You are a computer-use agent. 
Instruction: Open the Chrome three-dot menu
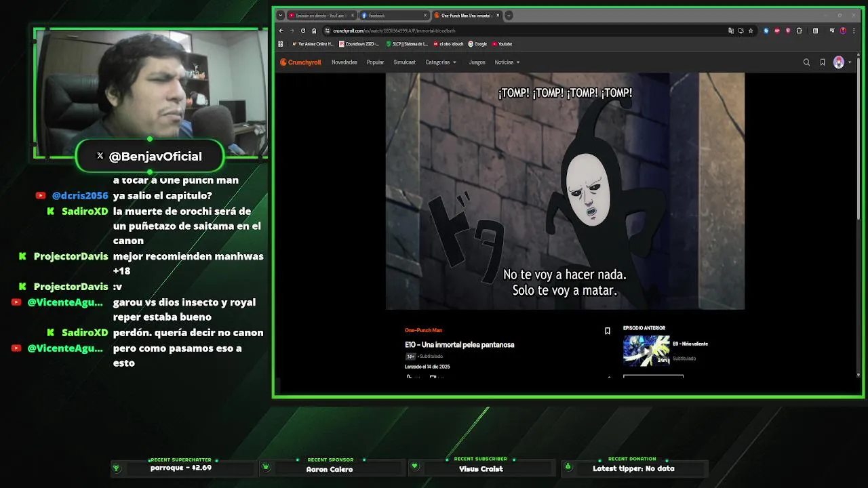(x=853, y=30)
